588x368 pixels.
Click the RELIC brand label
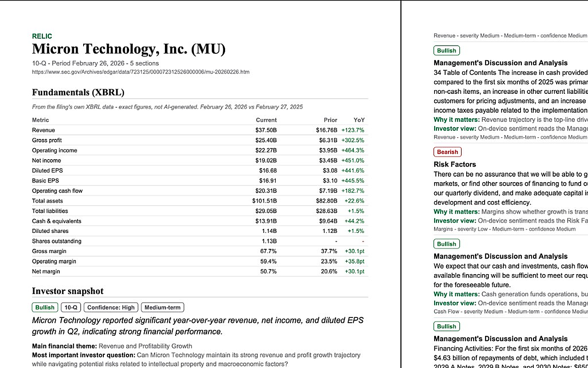pos(42,36)
